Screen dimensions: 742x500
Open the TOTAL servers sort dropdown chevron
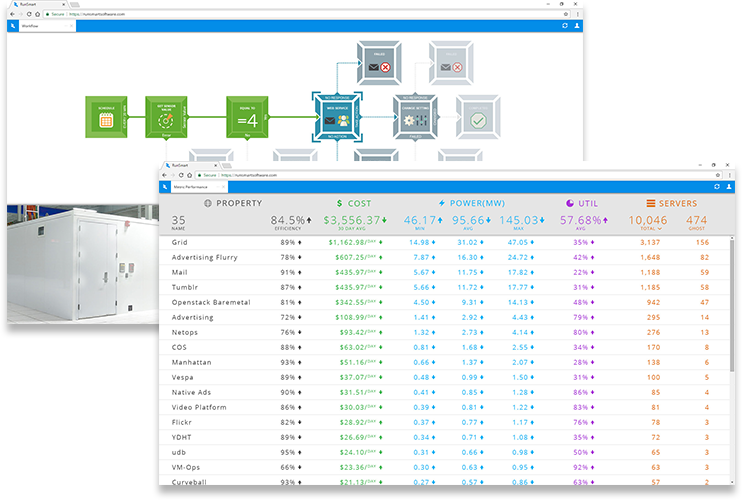coord(660,228)
